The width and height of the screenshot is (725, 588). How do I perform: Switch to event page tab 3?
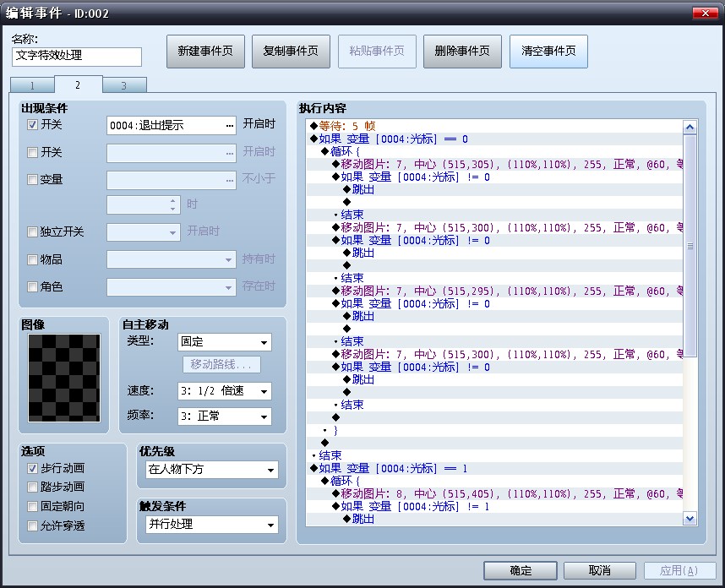(124, 85)
